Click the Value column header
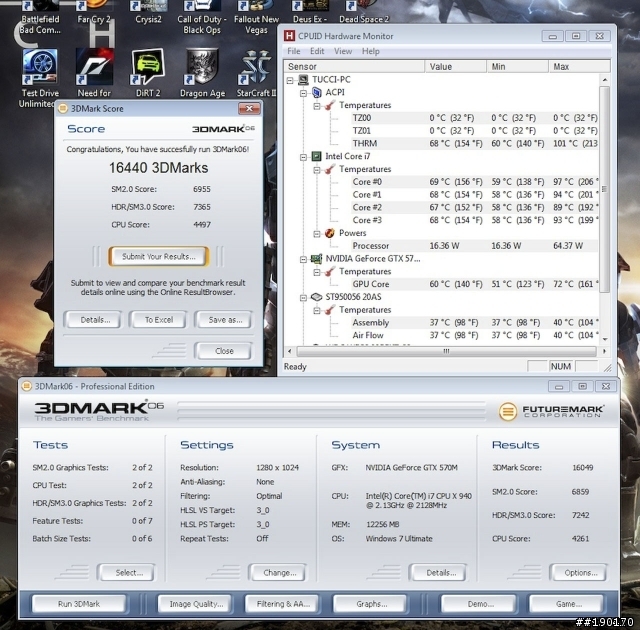This screenshot has height=630, width=640. (x=456, y=66)
